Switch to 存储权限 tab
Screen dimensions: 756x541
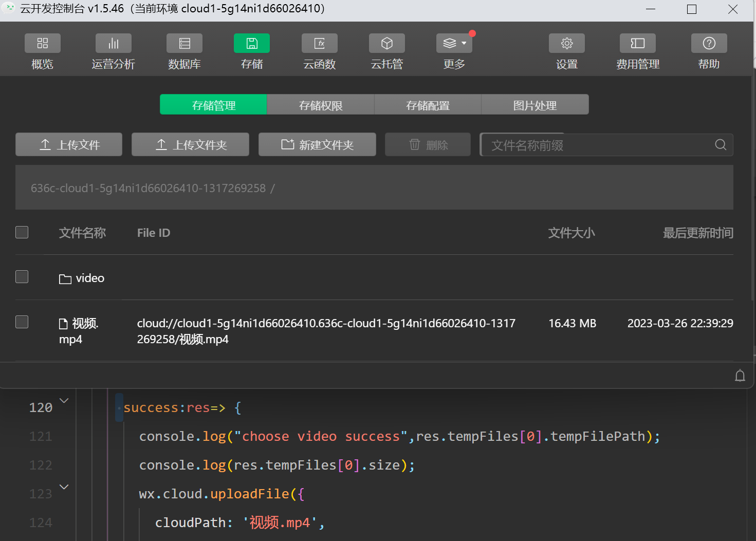click(x=321, y=105)
